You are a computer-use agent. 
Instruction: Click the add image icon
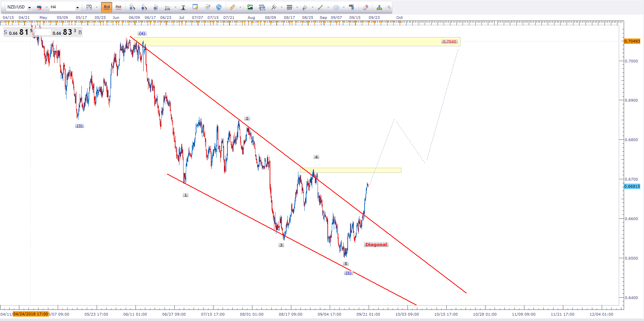[250, 7]
